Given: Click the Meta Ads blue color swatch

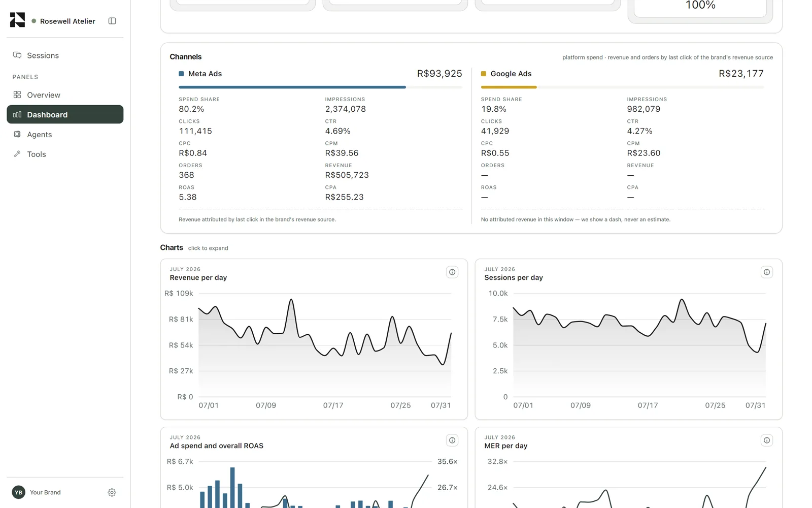Looking at the screenshot, I should [x=181, y=74].
